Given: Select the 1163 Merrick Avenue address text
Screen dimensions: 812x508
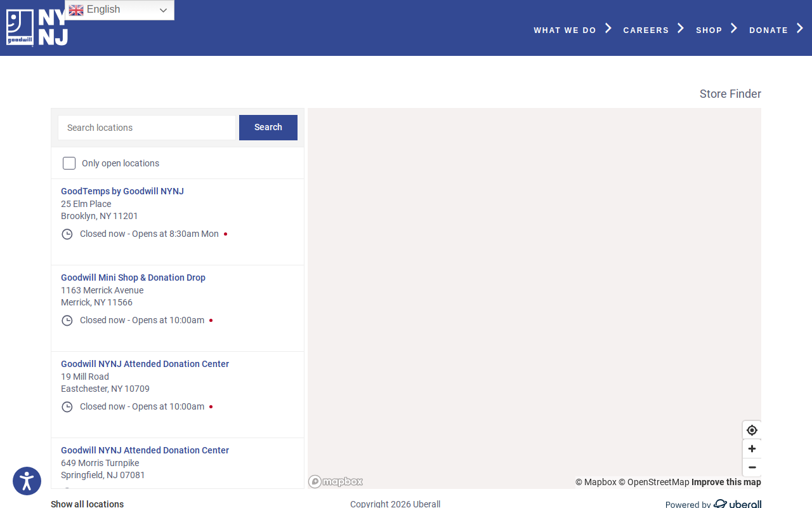Looking at the screenshot, I should click(102, 290).
